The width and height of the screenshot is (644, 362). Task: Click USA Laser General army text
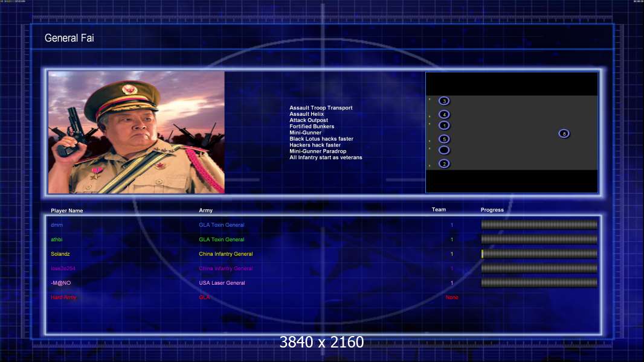222,283
